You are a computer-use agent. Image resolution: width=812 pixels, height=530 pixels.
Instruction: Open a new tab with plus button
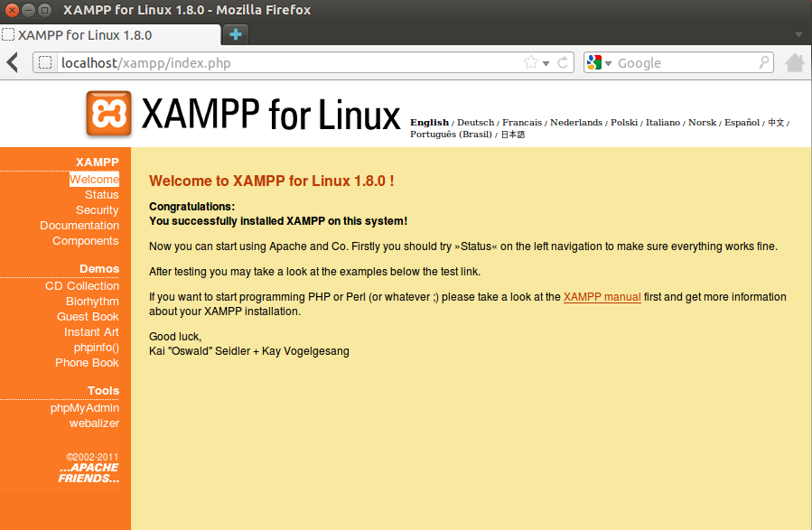click(236, 34)
